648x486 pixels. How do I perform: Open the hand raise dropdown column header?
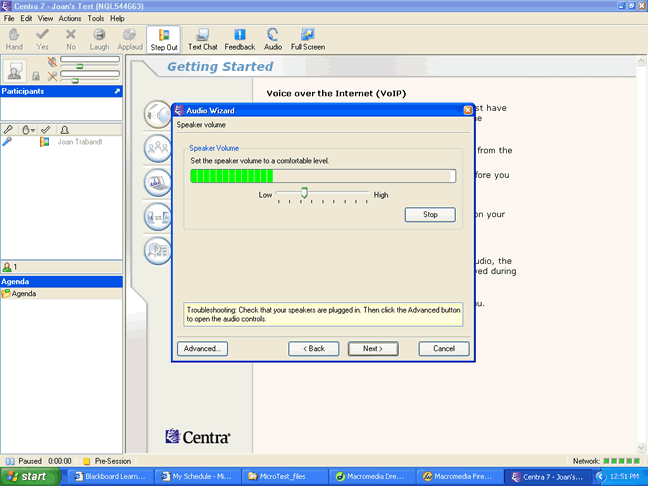point(28,130)
